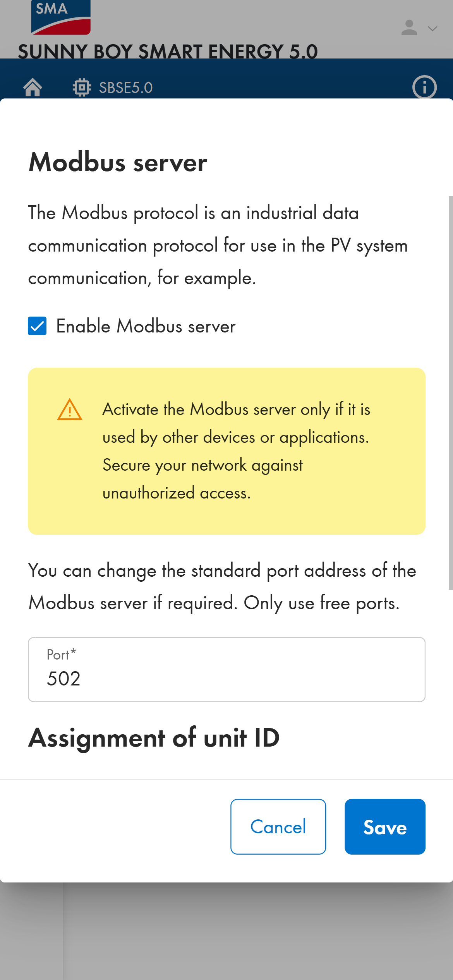
Task: Click the orange warning triangle icon
Action: pyautogui.click(x=70, y=409)
